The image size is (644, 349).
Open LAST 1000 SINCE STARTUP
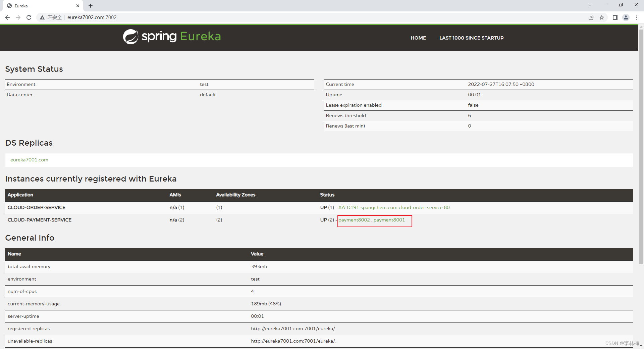472,38
